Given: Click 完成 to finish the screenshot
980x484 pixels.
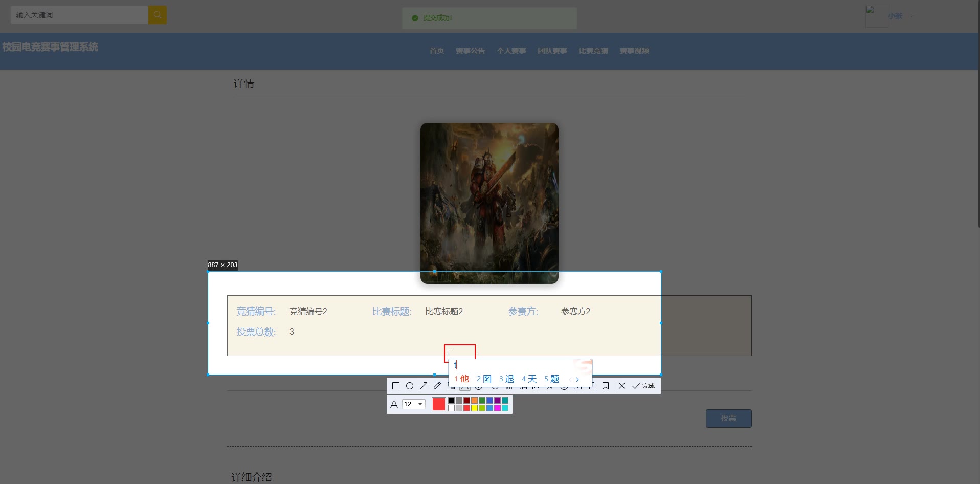Looking at the screenshot, I should point(643,386).
